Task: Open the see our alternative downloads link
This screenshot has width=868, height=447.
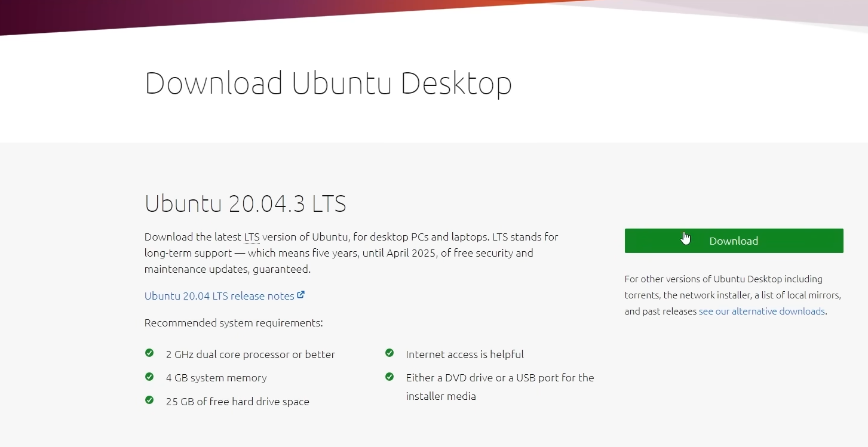Action: tap(762, 311)
